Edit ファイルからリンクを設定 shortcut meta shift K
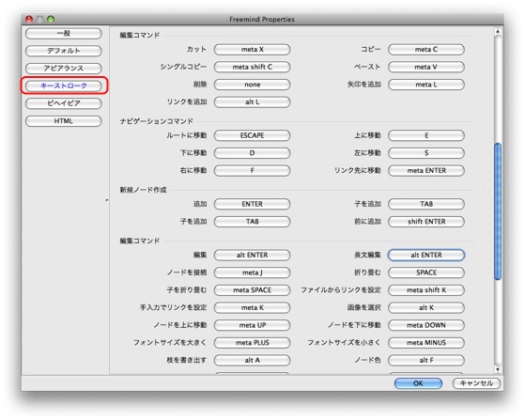The width and height of the screenshot is (525, 420). (x=426, y=290)
